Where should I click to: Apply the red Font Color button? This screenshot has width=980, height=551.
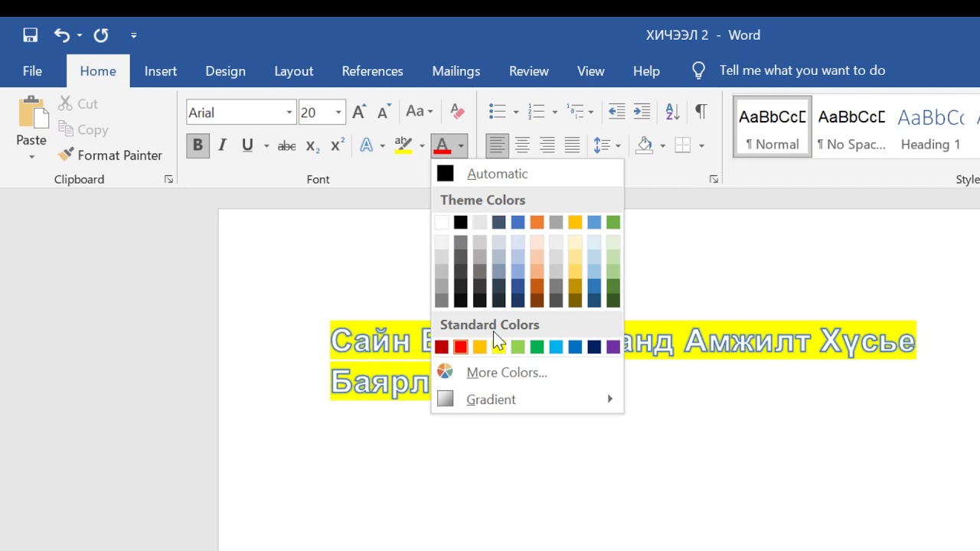pyautogui.click(x=442, y=145)
